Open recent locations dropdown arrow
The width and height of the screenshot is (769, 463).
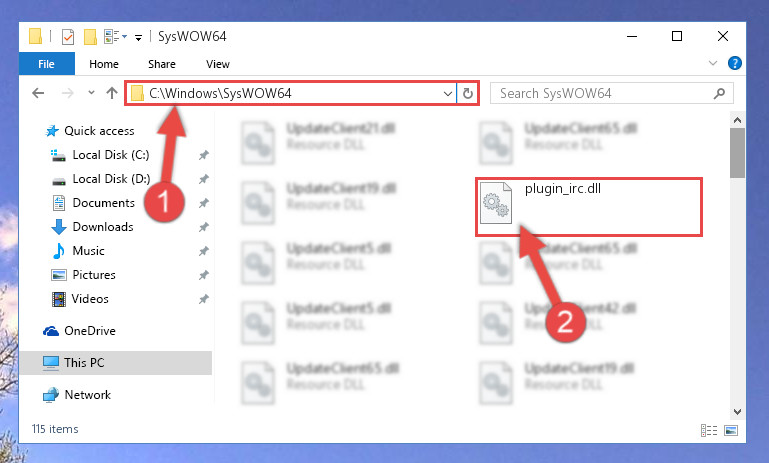point(91,92)
